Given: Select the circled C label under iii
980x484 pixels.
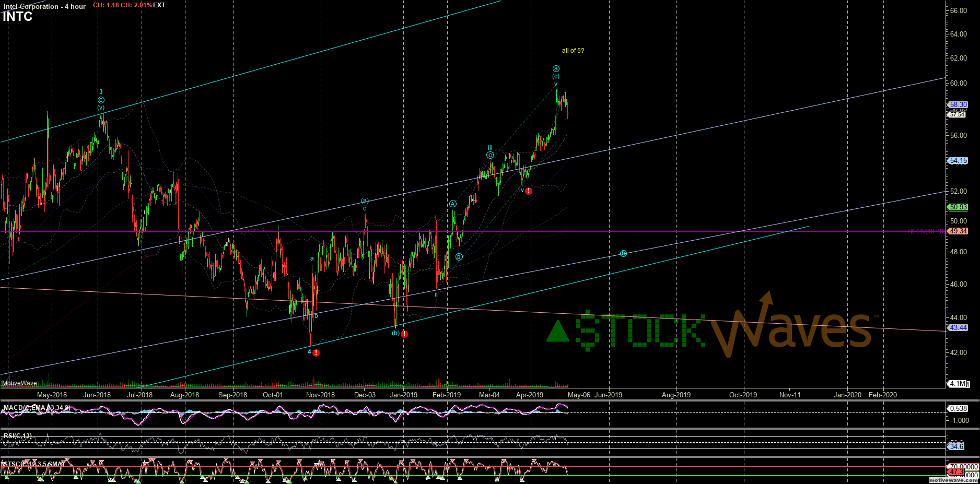Looking at the screenshot, I should click(x=490, y=155).
